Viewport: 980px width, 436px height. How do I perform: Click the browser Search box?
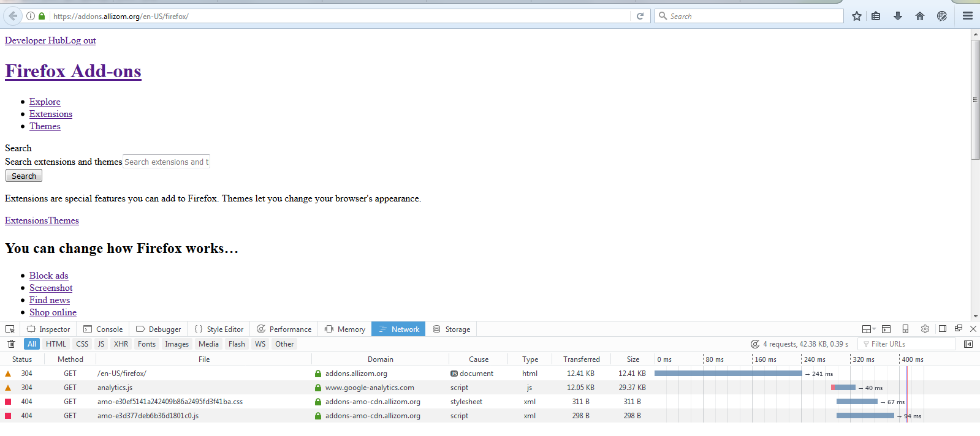click(749, 16)
